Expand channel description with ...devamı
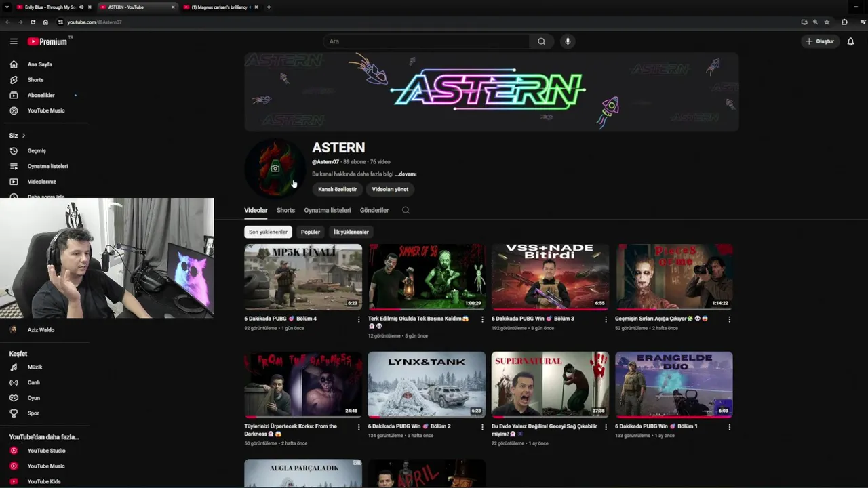Viewport: 868px width, 488px height. (x=406, y=174)
